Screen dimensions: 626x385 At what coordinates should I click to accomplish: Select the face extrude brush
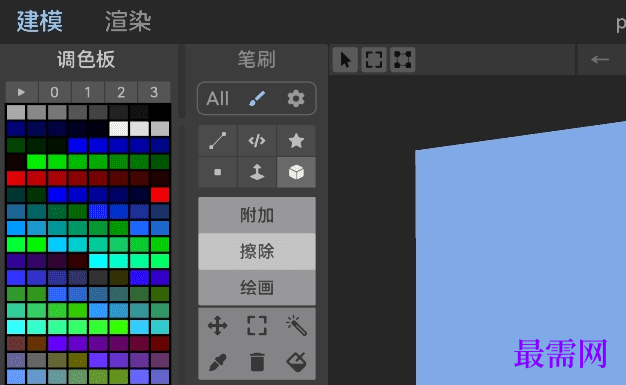point(257,172)
